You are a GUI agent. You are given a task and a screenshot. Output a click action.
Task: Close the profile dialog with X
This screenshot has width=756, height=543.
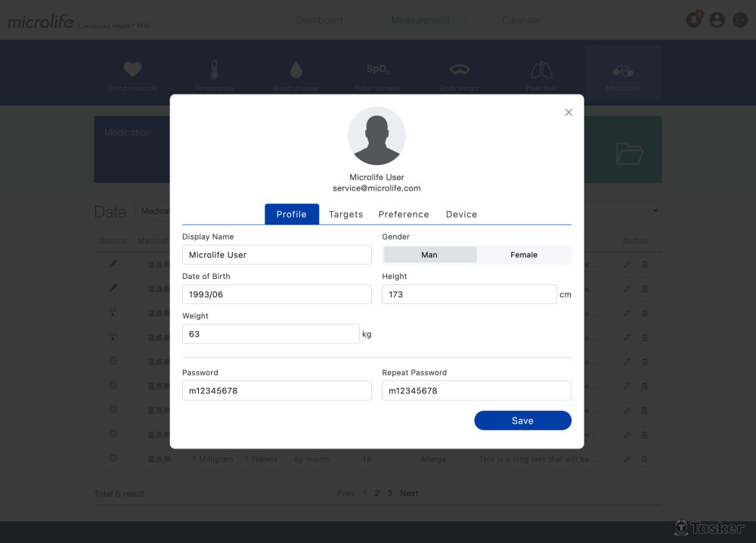(x=569, y=113)
